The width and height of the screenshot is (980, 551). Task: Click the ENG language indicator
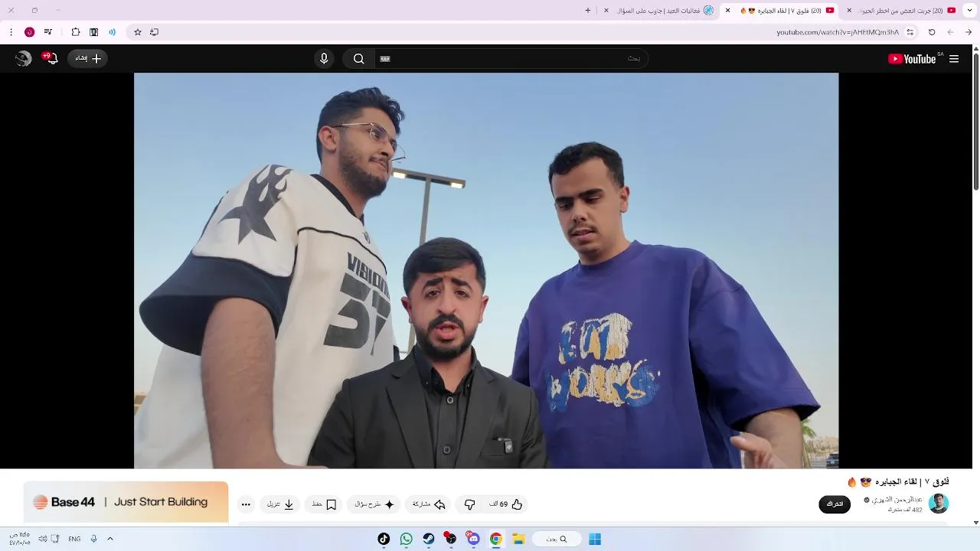[74, 539]
